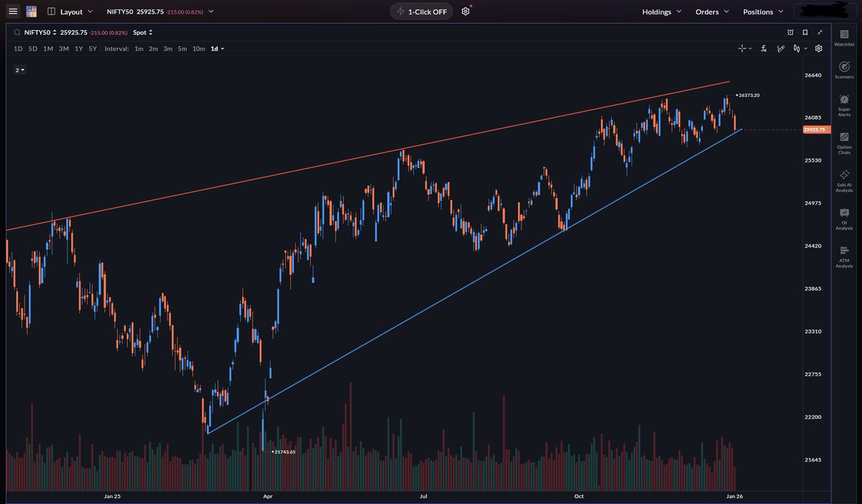Click the Jan 25 date label

click(x=112, y=495)
